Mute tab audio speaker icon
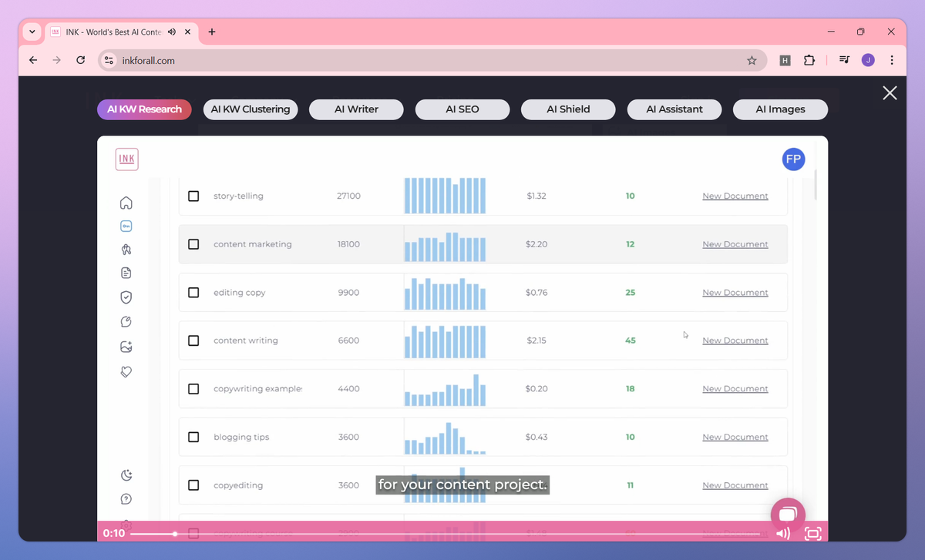The width and height of the screenshot is (925, 560). [171, 32]
